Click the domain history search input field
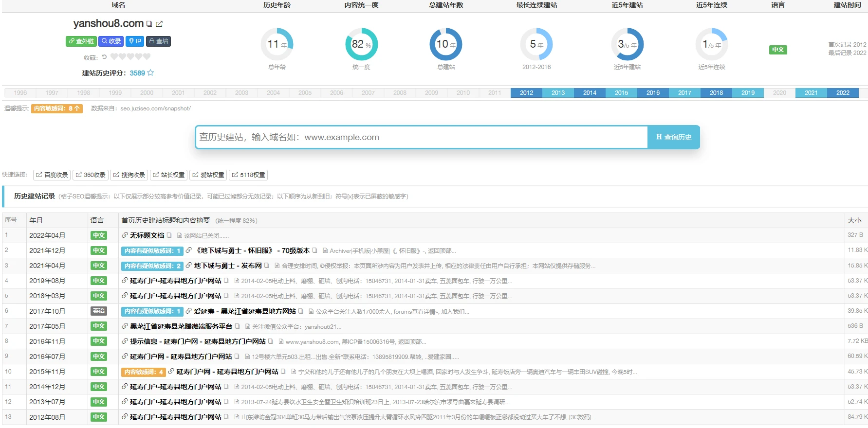Image resolution: width=868 pixels, height=428 pixels. click(421, 137)
